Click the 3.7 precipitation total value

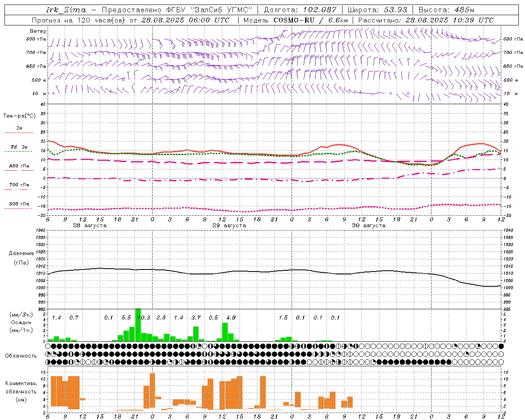(196, 318)
